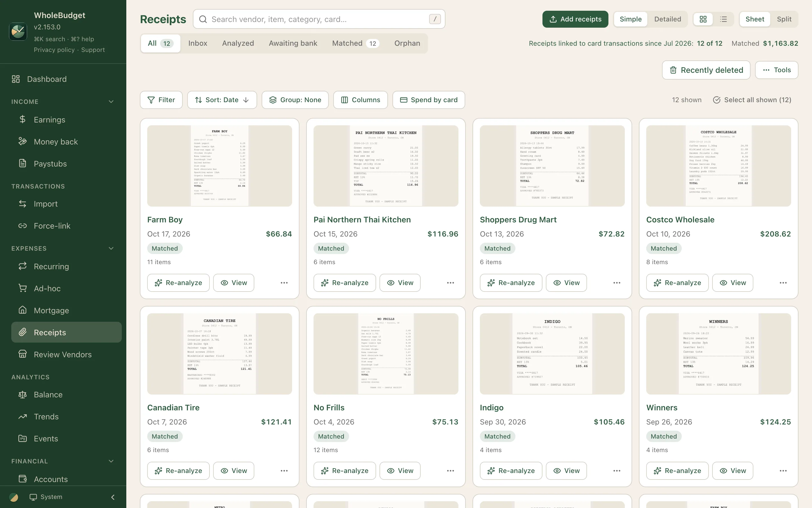812x508 pixels.
Task: Open Shoppers Drug Mart receipt thumbnail
Action: pos(552,166)
